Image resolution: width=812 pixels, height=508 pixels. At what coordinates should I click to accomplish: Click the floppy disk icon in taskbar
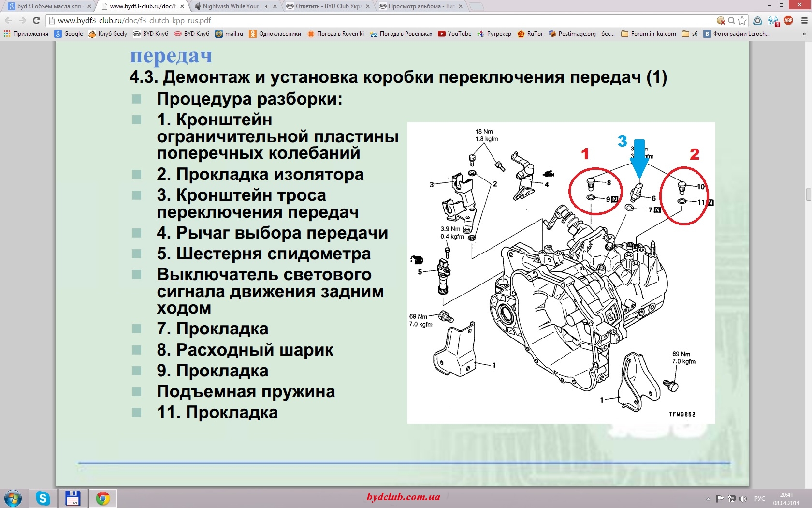[72, 498]
